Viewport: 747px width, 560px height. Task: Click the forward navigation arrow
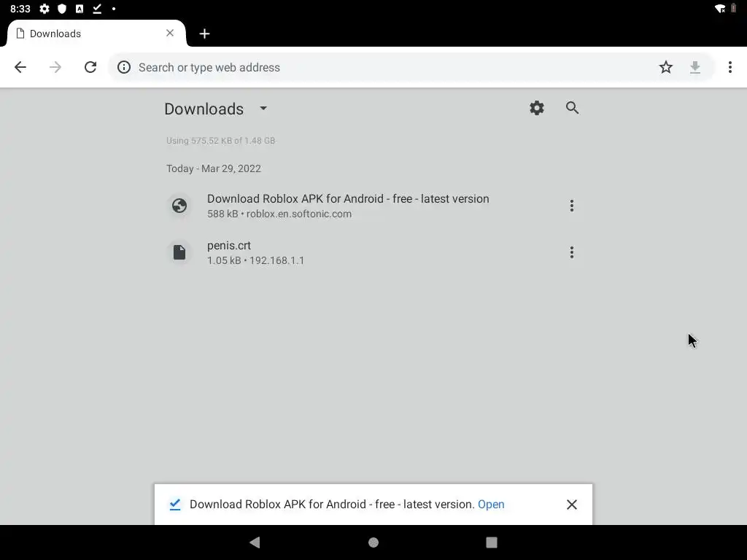point(55,67)
